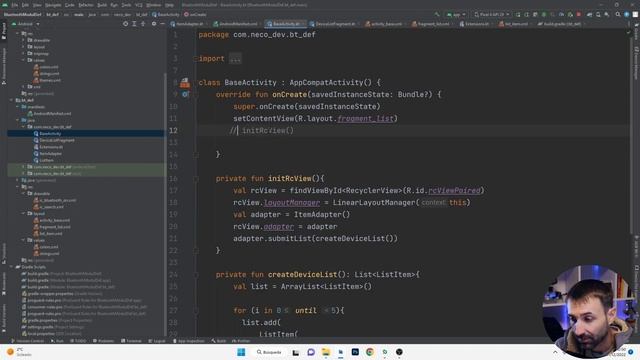Open the Navigate menu
This screenshot has width=640, height=360.
(x=53, y=5)
